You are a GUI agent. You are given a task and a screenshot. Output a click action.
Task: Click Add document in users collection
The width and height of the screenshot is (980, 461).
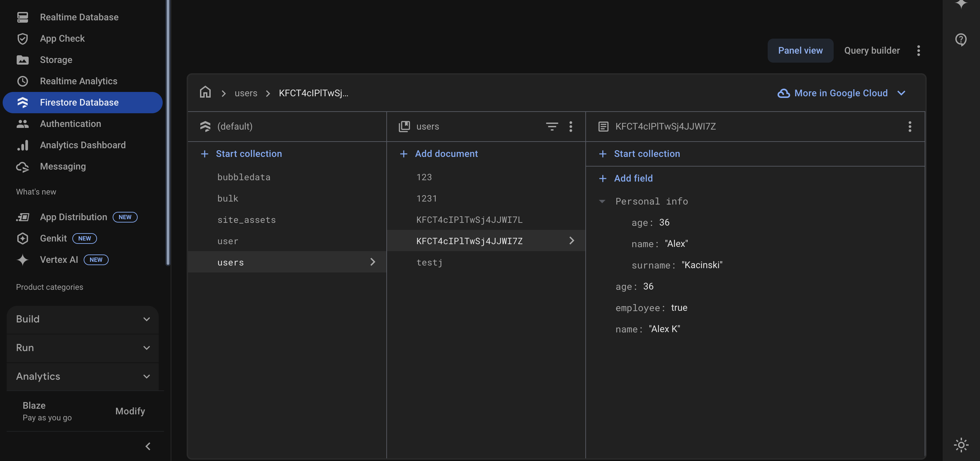point(446,154)
